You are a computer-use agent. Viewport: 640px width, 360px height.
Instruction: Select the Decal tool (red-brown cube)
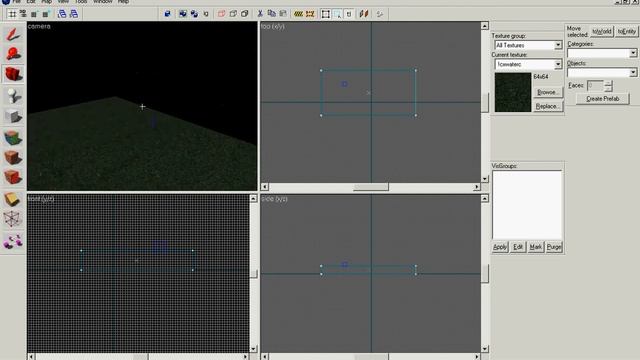pyautogui.click(x=13, y=177)
